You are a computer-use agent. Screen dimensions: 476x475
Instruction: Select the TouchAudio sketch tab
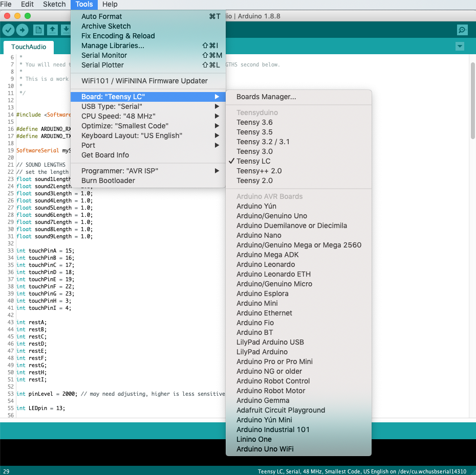pos(29,47)
